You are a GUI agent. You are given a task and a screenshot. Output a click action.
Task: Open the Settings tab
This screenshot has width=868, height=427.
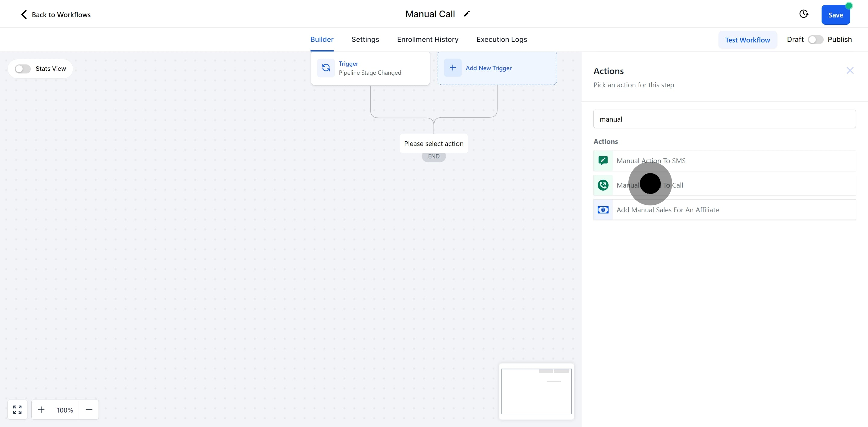tap(365, 39)
